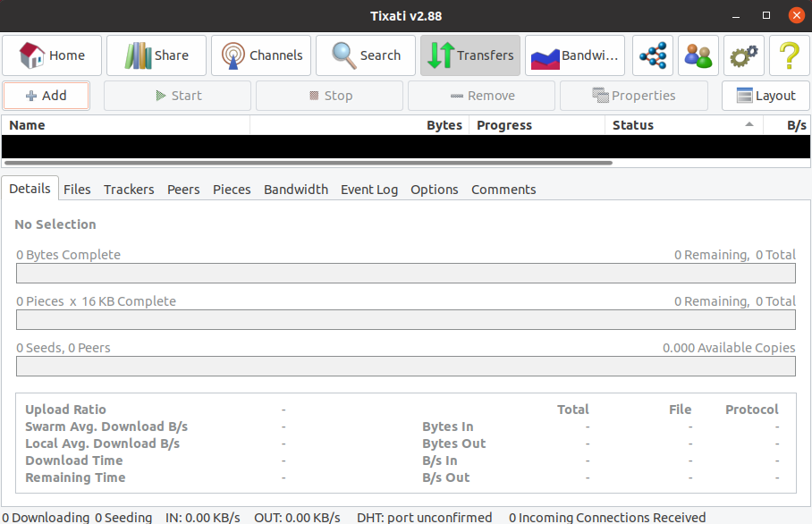The width and height of the screenshot is (812, 524).
Task: Open Help via the question mark icon
Action: point(790,55)
